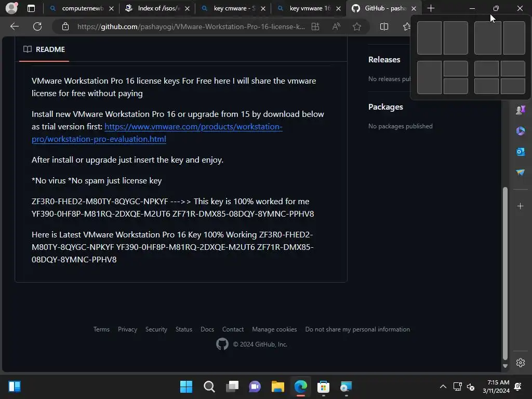Open a new browser tab
The image size is (532, 399).
431,8
